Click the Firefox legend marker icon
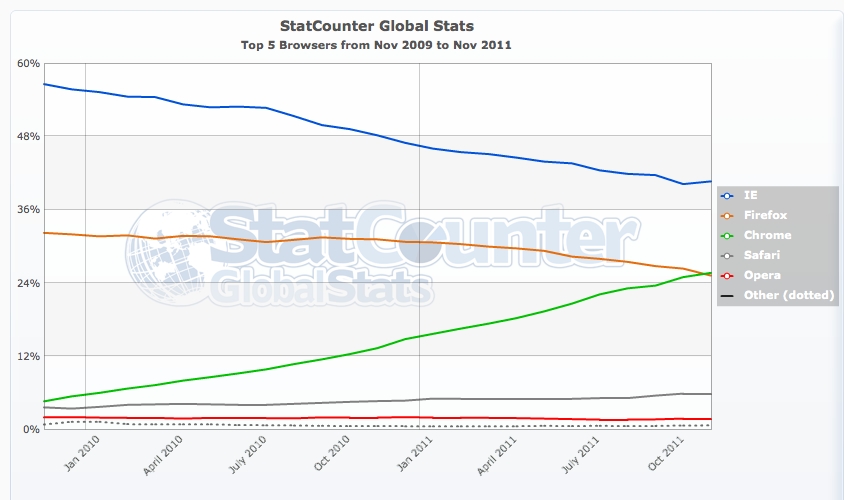 coord(728,215)
